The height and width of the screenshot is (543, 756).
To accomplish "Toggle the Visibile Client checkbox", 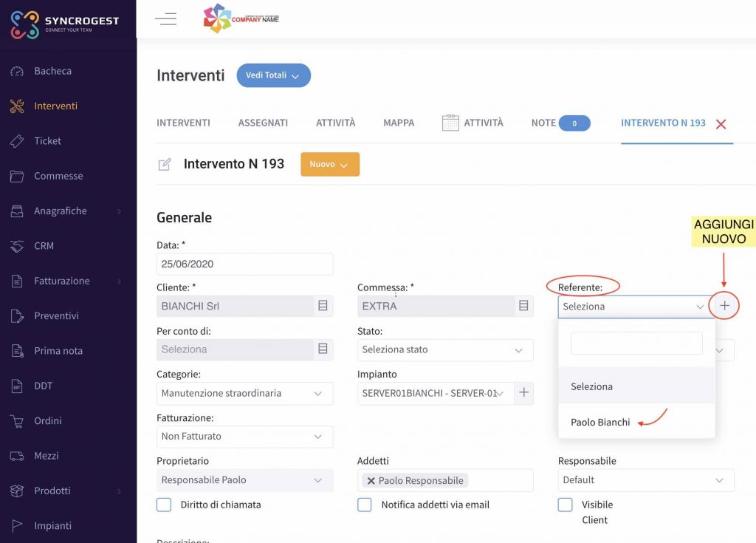I will coord(565,505).
